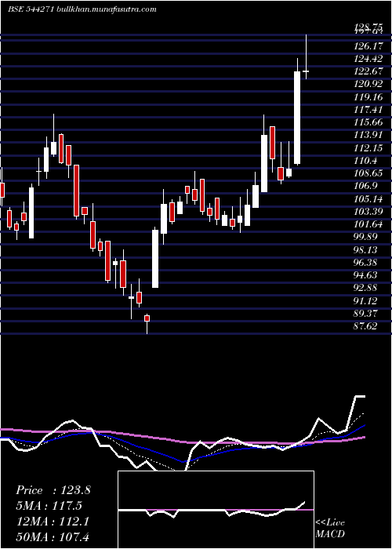Screen dimensions: 392x549
Task: Click the 126.17 price axis label
Action: (x=368, y=45)
